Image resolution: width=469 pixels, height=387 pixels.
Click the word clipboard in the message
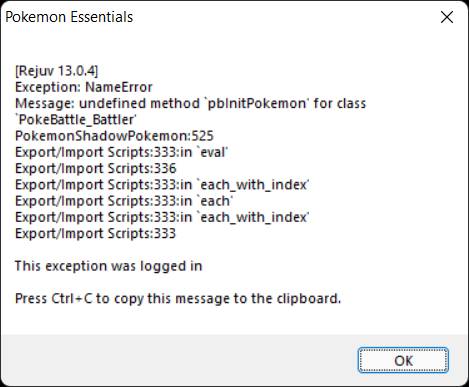[x=309, y=299]
